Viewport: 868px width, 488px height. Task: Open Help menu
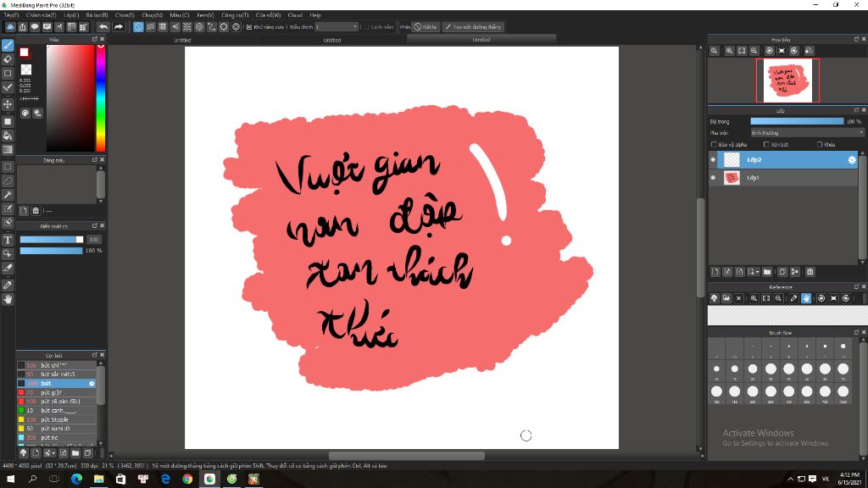click(x=315, y=15)
